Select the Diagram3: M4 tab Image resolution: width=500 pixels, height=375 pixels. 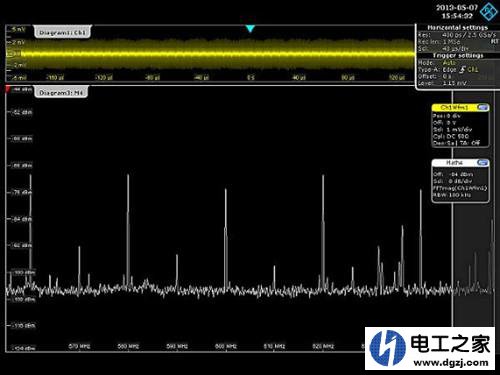pos(61,92)
